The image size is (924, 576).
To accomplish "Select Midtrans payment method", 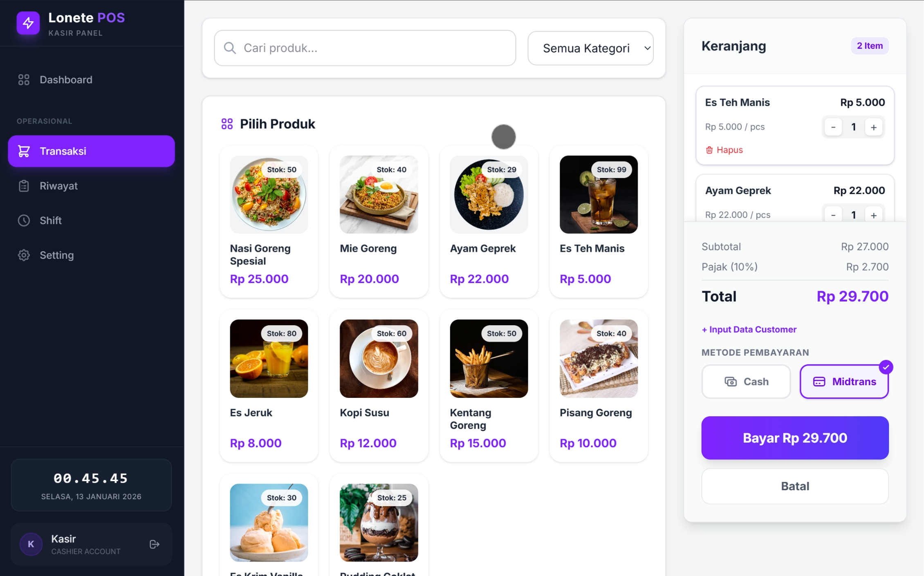I will coord(844,382).
